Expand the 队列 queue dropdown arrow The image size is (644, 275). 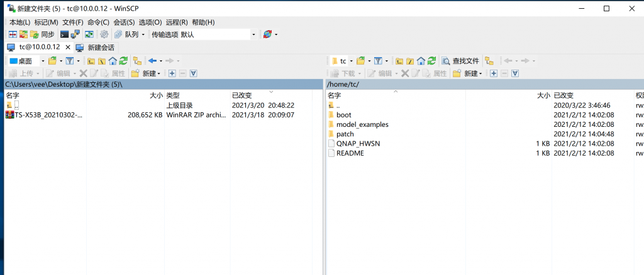143,35
